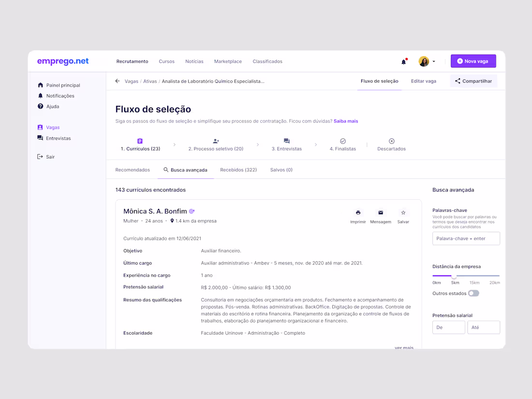Send a message via the Mensagem envelope icon

click(381, 213)
